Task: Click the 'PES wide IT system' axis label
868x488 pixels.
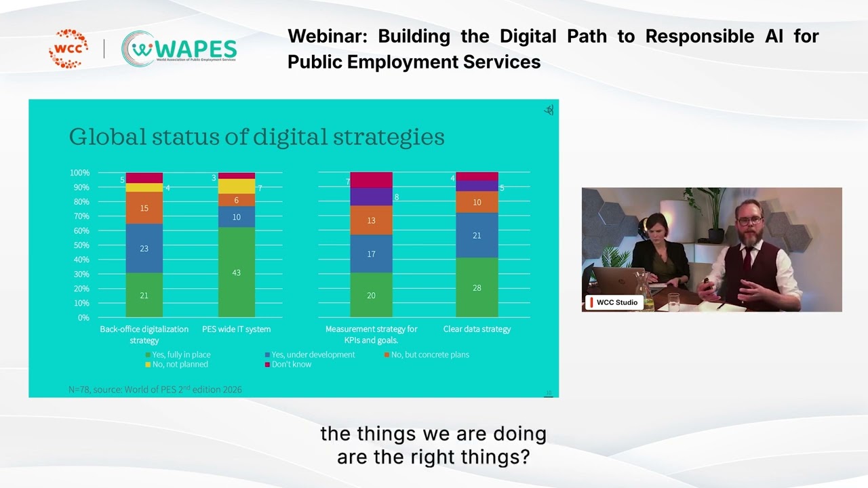Action: click(x=236, y=329)
